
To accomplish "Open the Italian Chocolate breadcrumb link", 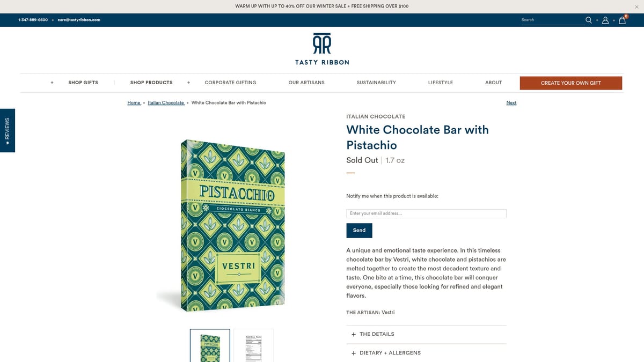I will click(x=165, y=102).
